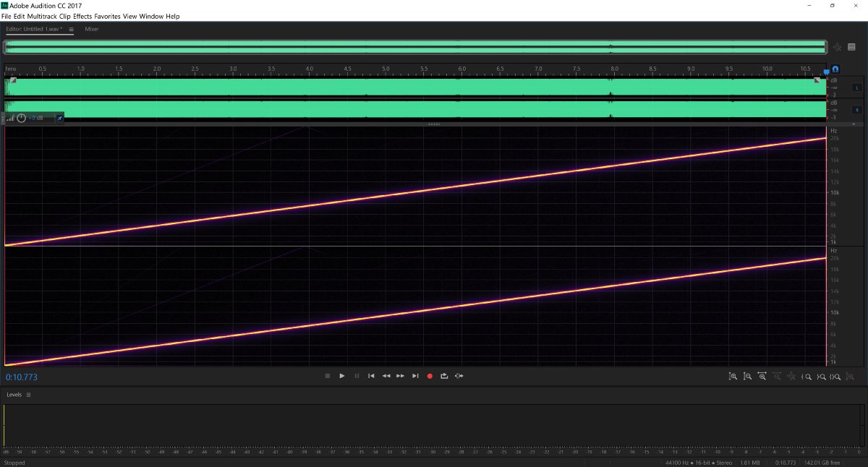This screenshot has width=868, height=467.
Task: Click the Stop button
Action: coord(328,376)
